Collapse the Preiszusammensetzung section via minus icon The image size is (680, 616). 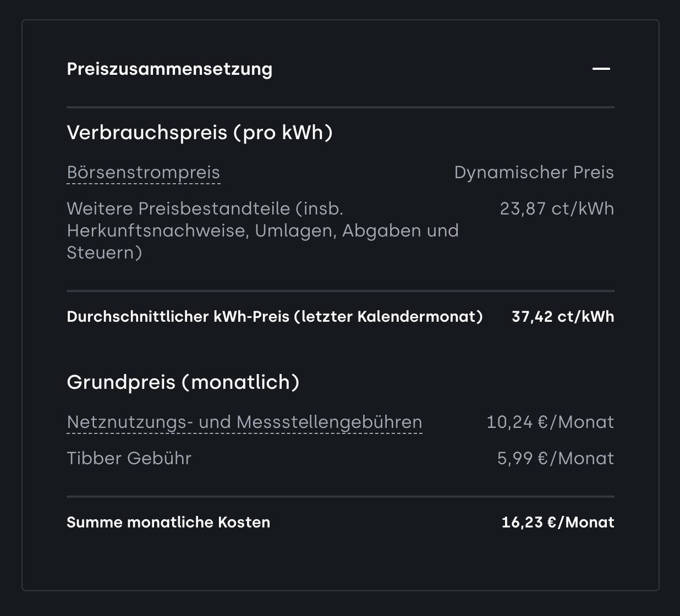coord(601,69)
